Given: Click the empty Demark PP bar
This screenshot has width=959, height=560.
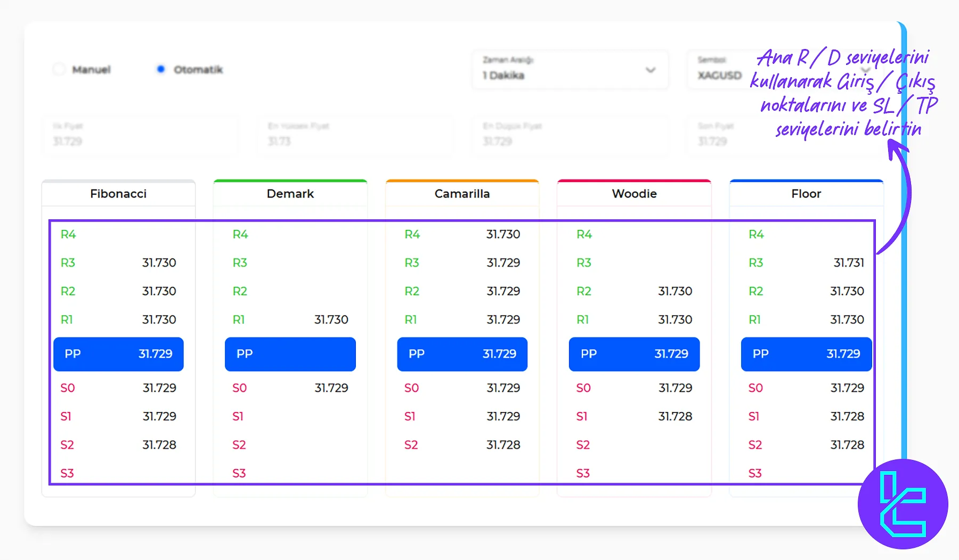Looking at the screenshot, I should [x=290, y=354].
